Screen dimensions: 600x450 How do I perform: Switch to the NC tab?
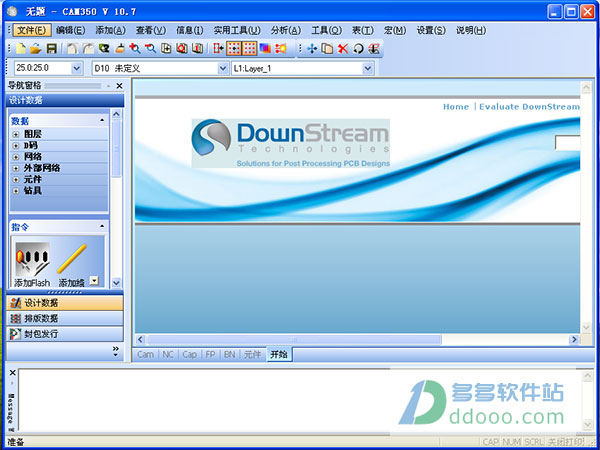pyautogui.click(x=168, y=355)
